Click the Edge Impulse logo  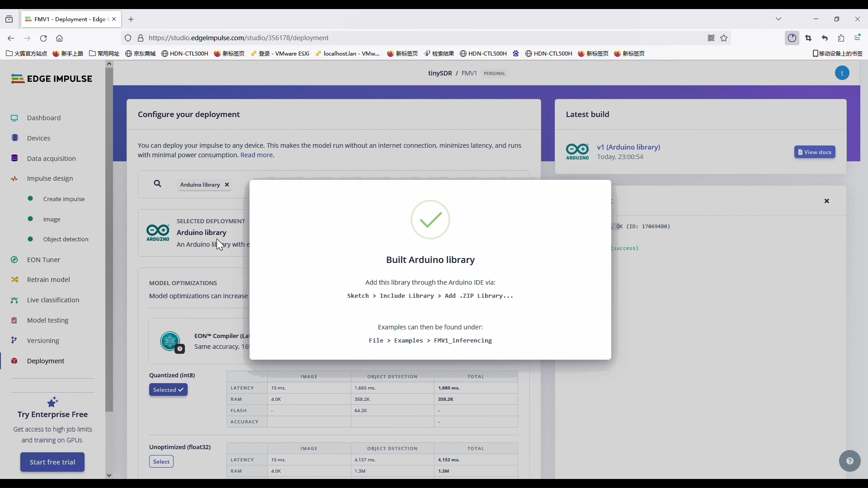[x=52, y=79]
